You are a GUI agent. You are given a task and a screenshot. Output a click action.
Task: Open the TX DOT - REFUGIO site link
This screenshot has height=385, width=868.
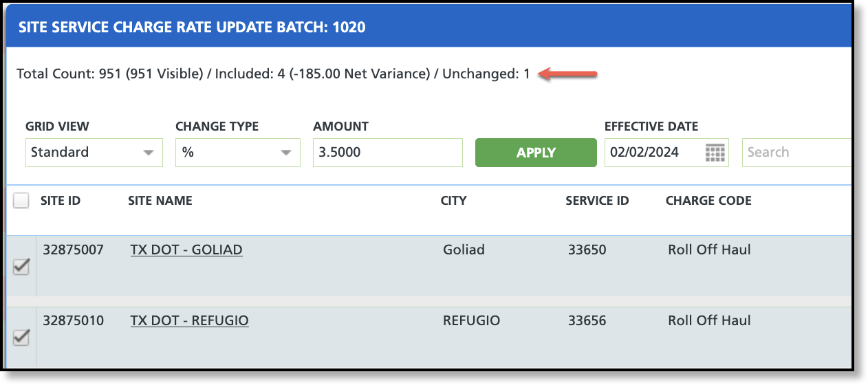[189, 320]
